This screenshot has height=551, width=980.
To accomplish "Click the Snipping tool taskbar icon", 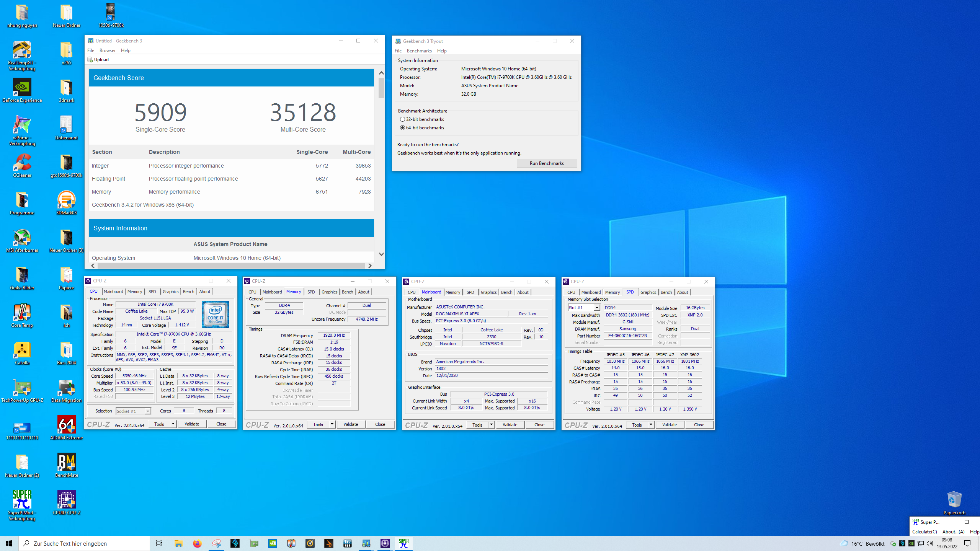I will tap(216, 543).
